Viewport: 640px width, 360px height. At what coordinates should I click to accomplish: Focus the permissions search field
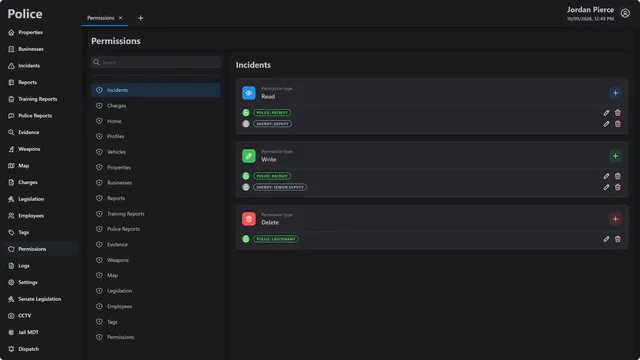156,62
